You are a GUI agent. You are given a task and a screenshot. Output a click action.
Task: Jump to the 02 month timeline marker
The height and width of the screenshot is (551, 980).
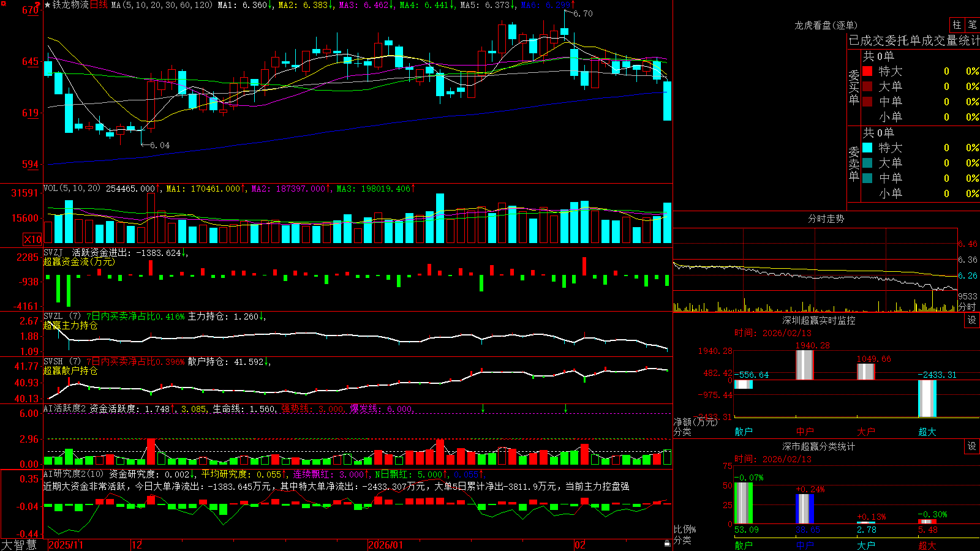pyautogui.click(x=580, y=545)
